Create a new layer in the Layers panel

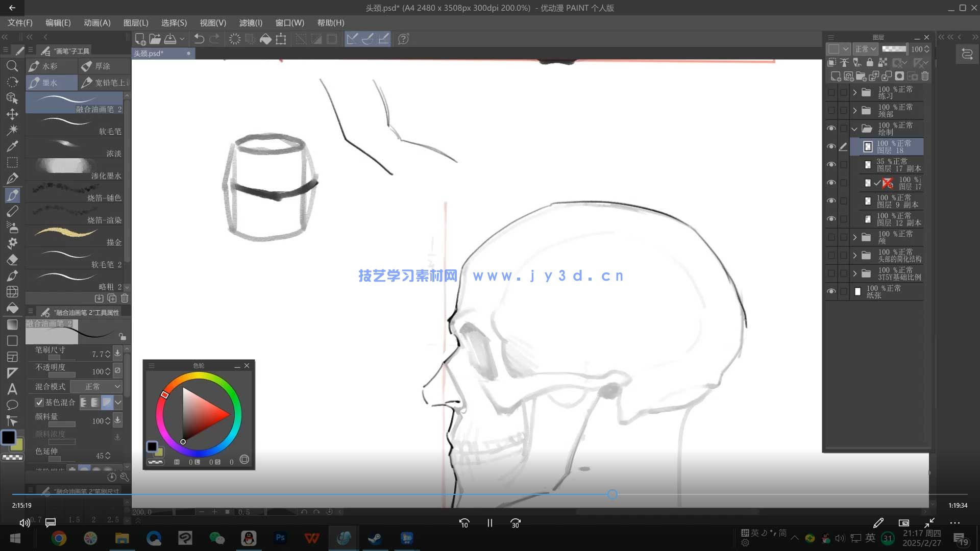coord(836,76)
